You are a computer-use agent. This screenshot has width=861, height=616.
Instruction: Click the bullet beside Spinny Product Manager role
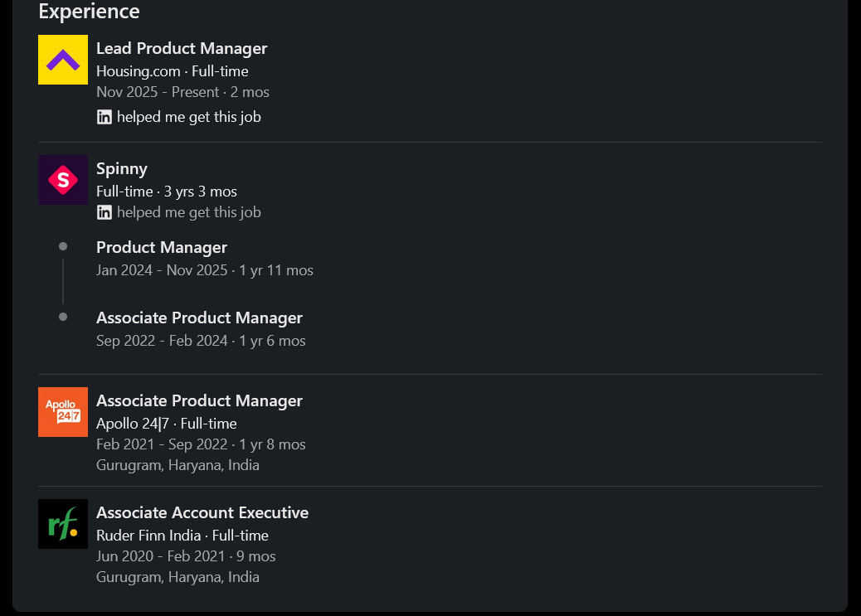tap(63, 246)
